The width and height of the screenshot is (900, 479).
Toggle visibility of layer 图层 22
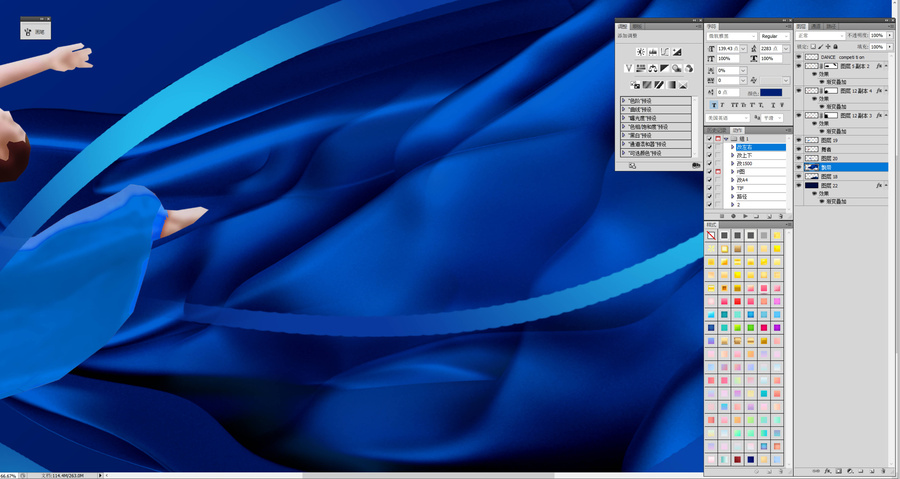coord(798,185)
